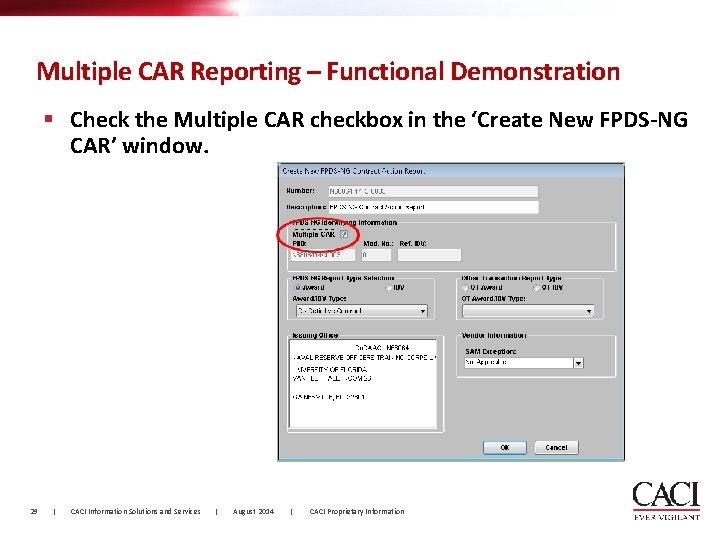Click the 'August 2014' footer text
This screenshot has width=720, height=540.
coord(253,511)
